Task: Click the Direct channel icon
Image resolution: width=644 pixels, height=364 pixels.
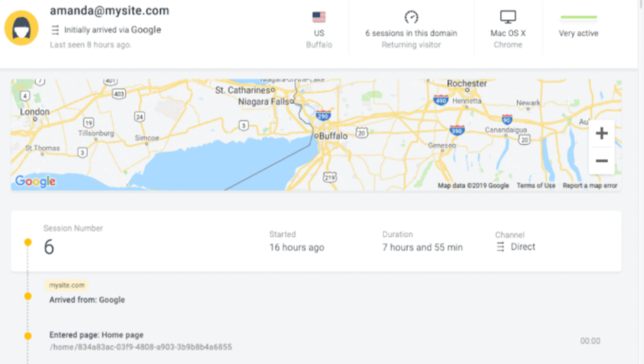Action: tap(501, 247)
